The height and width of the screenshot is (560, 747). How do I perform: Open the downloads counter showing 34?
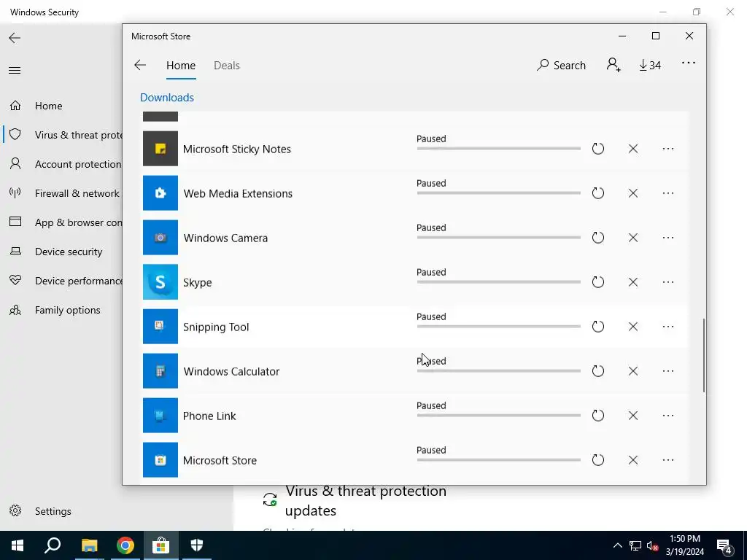(650, 65)
